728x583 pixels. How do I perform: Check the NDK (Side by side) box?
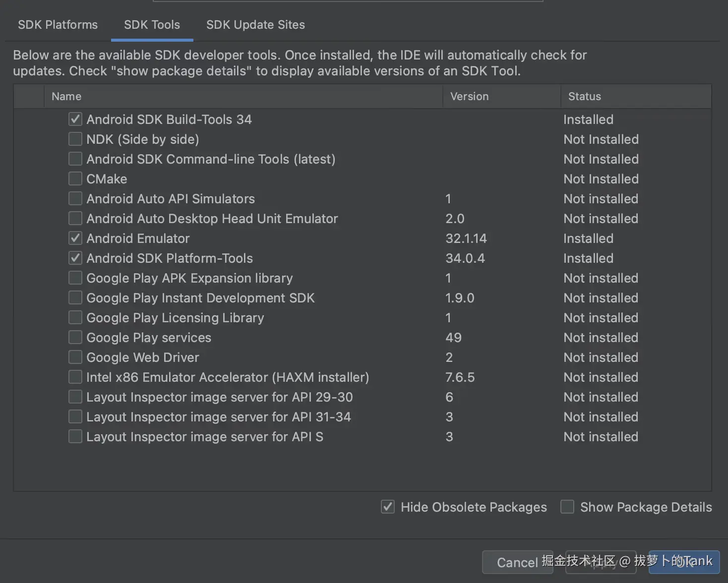[75, 139]
